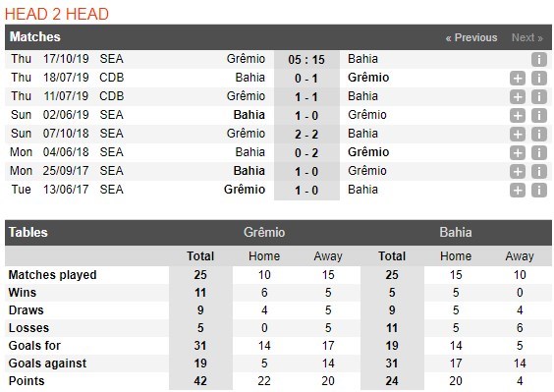This screenshot has width=554, height=392.
Task: Click plus icon for 13/06/17 match row
Action: pyautogui.click(x=518, y=191)
